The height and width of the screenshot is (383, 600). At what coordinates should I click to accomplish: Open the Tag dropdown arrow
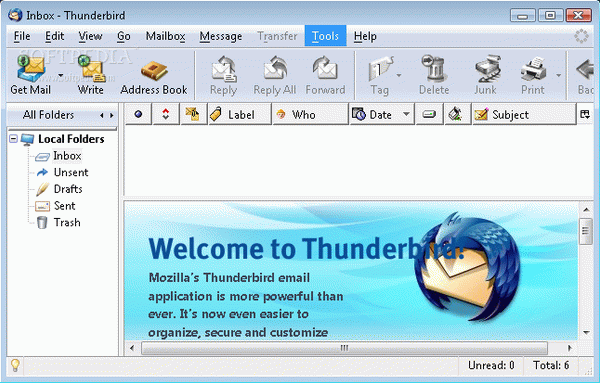(399, 75)
